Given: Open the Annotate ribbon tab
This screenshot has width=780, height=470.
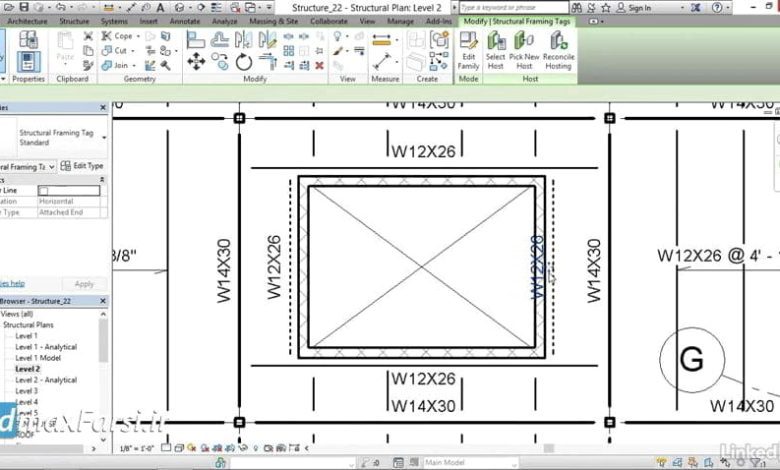Looking at the screenshot, I should coord(185,20).
